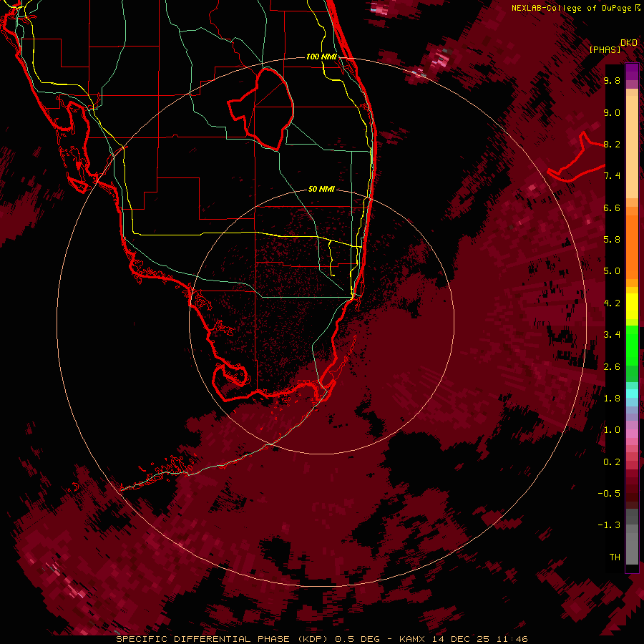The height and width of the screenshot is (644, 644).
Task: Click the -1.3 value on the color scale
Action: [x=609, y=525]
